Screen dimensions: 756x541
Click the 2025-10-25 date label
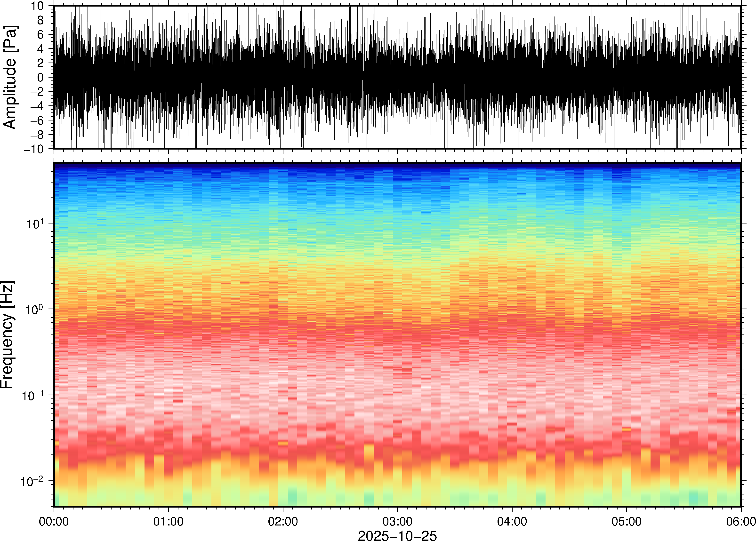tap(397, 535)
